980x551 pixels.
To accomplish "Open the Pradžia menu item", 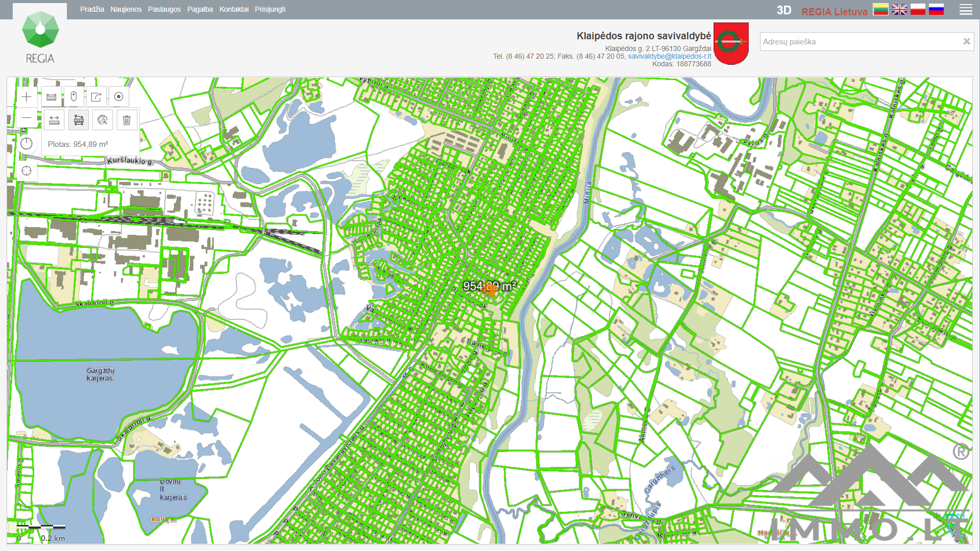I will tap(92, 9).
